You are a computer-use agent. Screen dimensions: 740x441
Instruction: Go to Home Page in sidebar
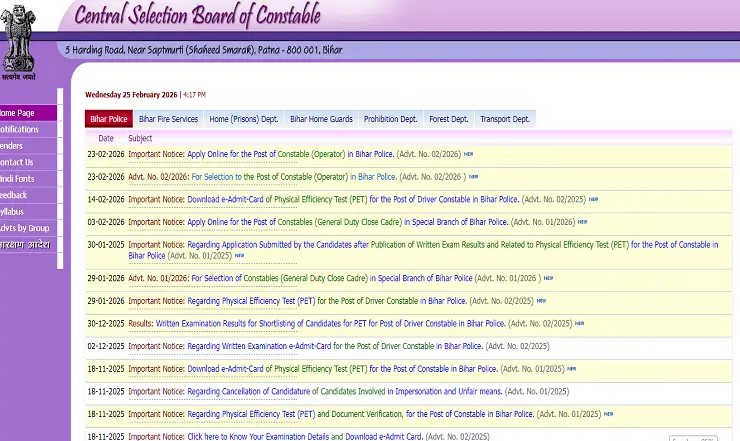pos(17,113)
